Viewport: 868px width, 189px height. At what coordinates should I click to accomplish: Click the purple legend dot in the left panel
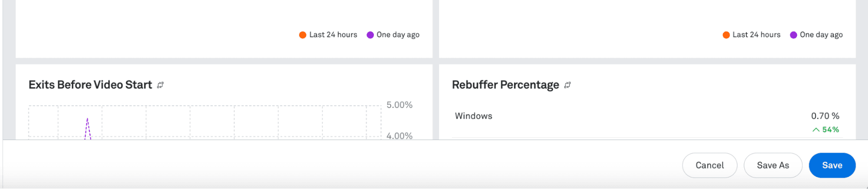coord(370,35)
